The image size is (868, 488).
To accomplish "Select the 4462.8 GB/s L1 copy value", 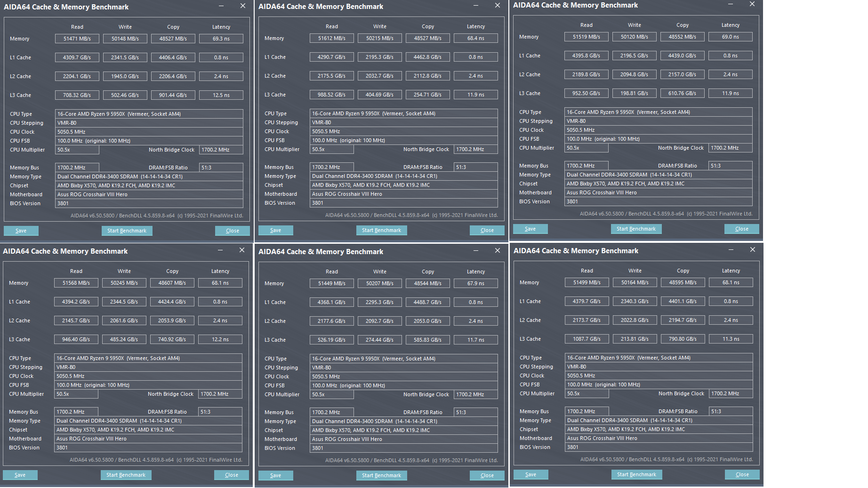I will (x=428, y=57).
